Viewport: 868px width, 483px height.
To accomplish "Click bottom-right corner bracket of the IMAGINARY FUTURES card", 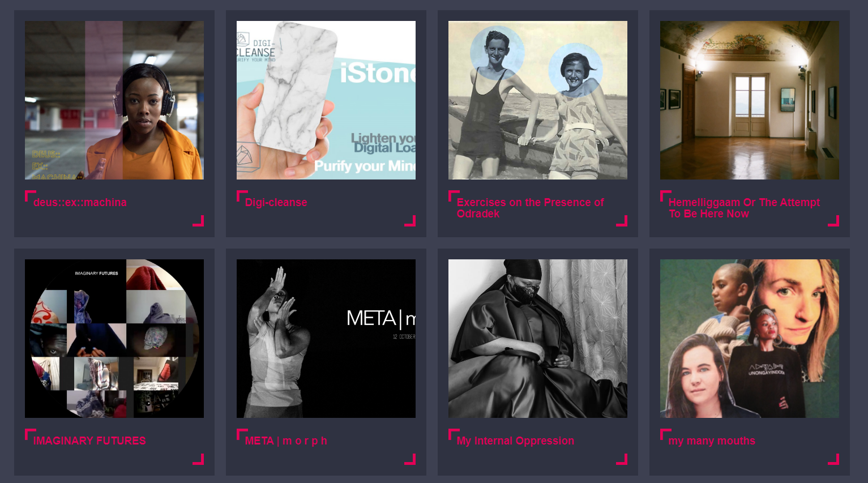I will (199, 459).
